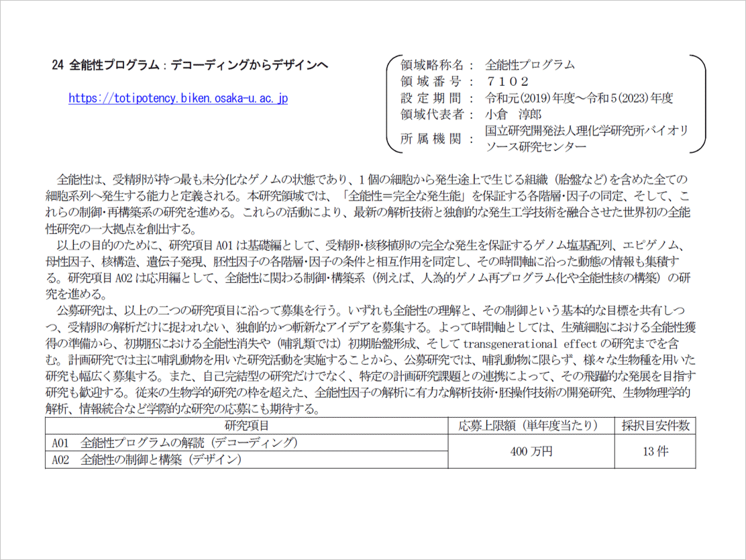Select the area number '7102'
The width and height of the screenshot is (746, 560).
click(507, 81)
